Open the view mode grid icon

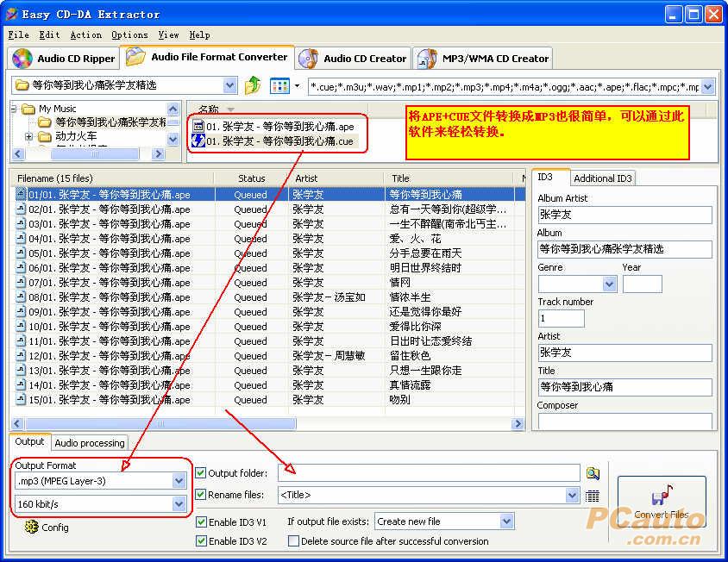click(280, 86)
